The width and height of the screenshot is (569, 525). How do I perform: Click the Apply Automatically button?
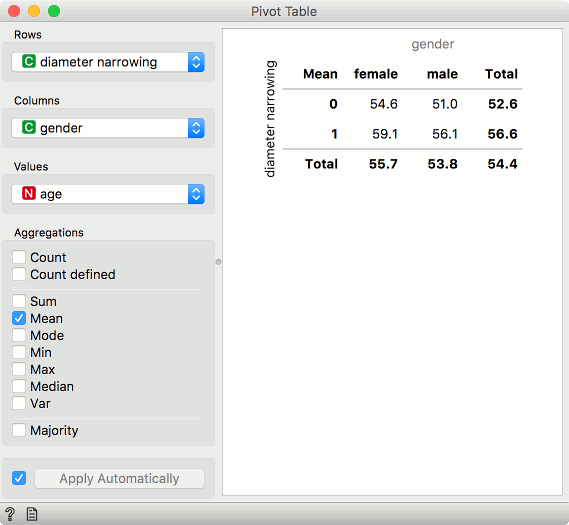coord(119,479)
